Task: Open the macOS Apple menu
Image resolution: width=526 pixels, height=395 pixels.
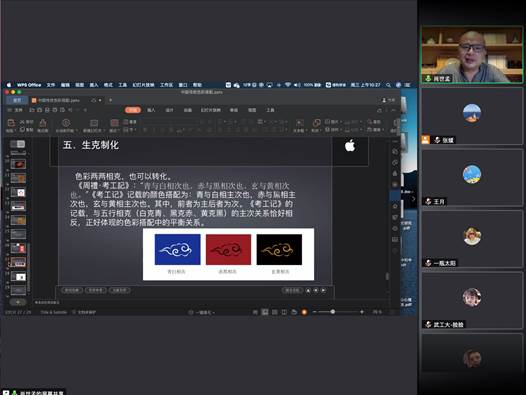Action: click(9, 85)
